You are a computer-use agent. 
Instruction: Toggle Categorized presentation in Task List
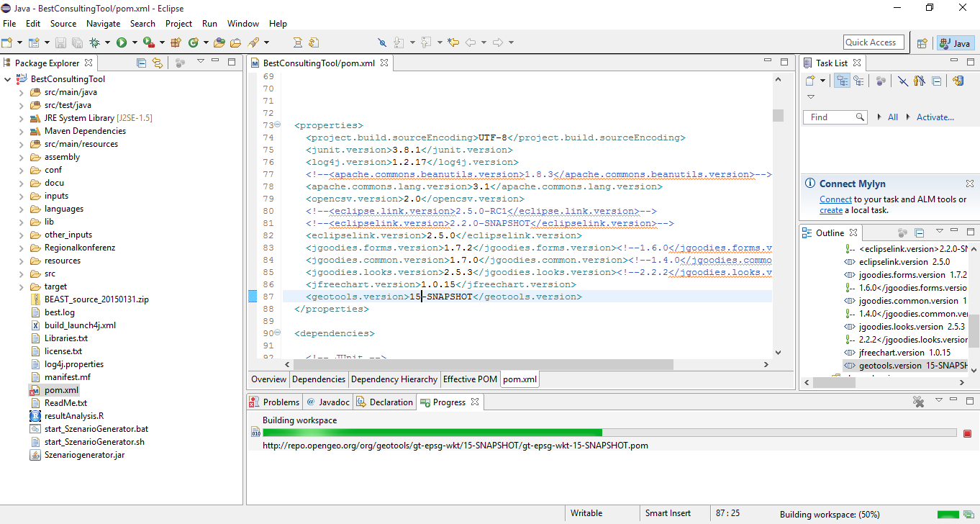[842, 81]
